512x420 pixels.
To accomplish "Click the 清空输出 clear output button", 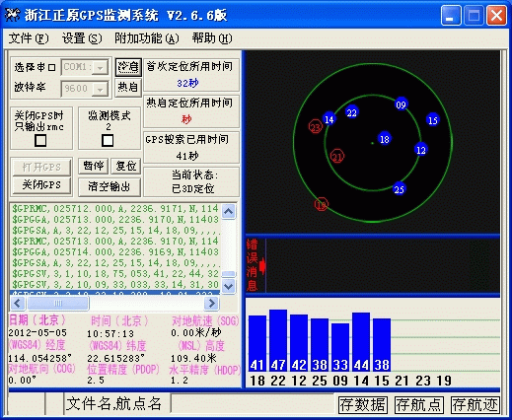I will point(110,186).
